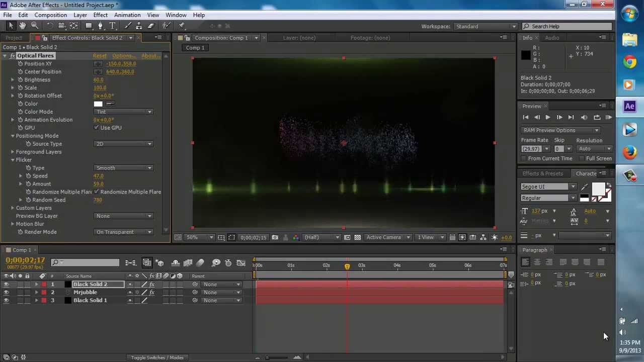Switch to the Audio tab
644x362 pixels.
pyautogui.click(x=552, y=38)
